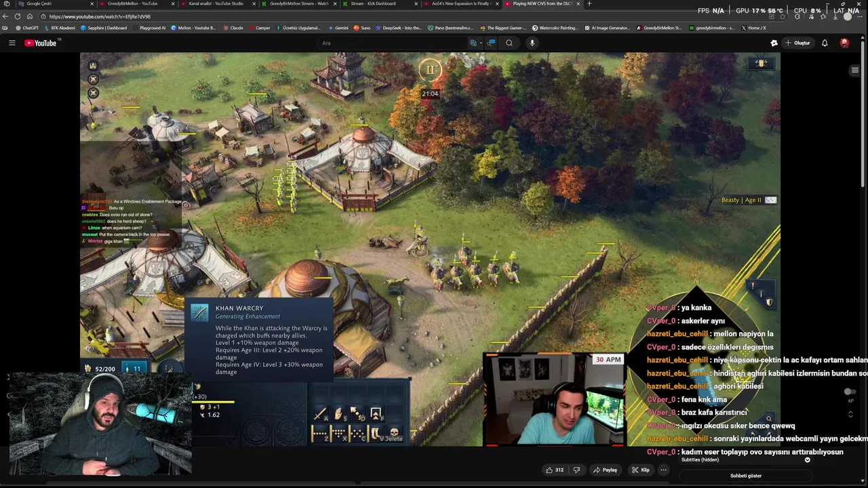The height and width of the screenshot is (488, 868).
Task: Click the YouTube search magnifier button
Action: pos(509,43)
